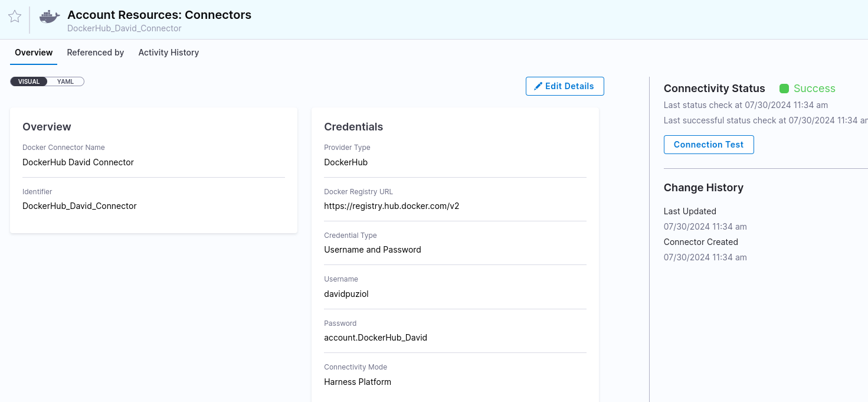
Task: Switch to the Overview tab
Action: (x=34, y=53)
